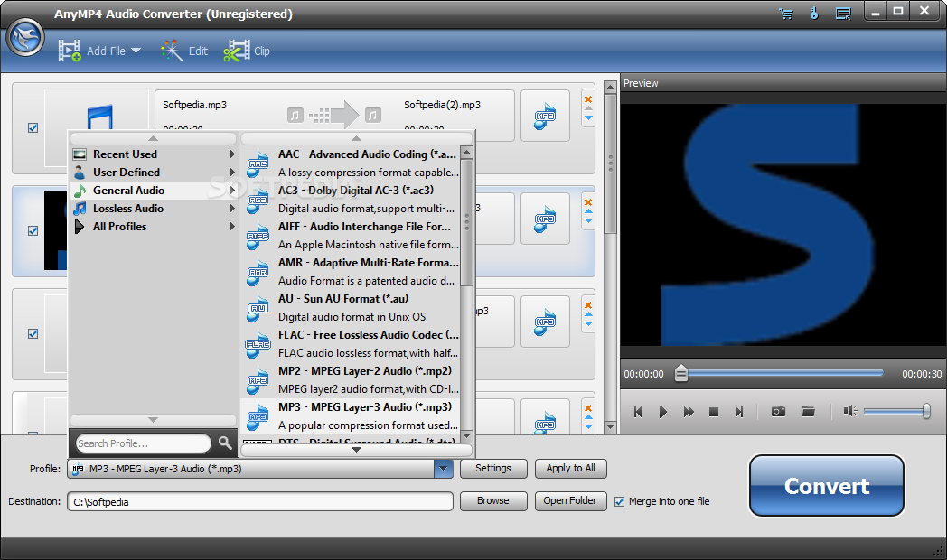Fast forward the preview
947x560 pixels.
(x=689, y=412)
